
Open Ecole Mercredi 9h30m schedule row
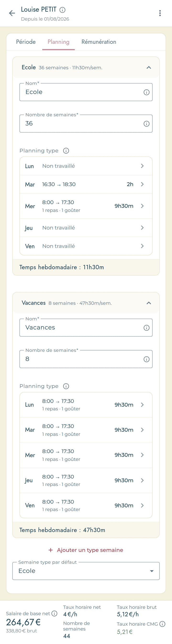86,206
